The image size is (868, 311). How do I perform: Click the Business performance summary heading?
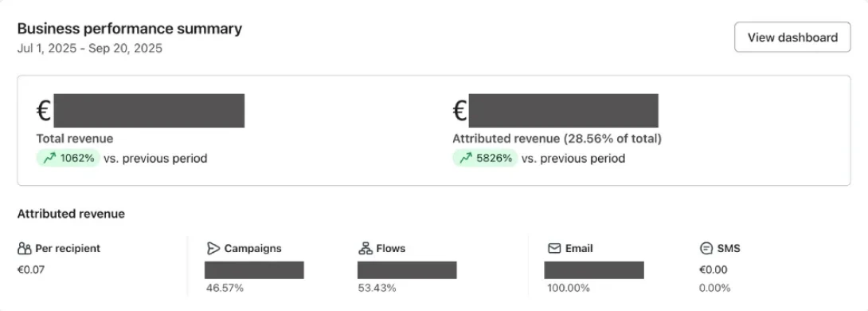pos(130,29)
